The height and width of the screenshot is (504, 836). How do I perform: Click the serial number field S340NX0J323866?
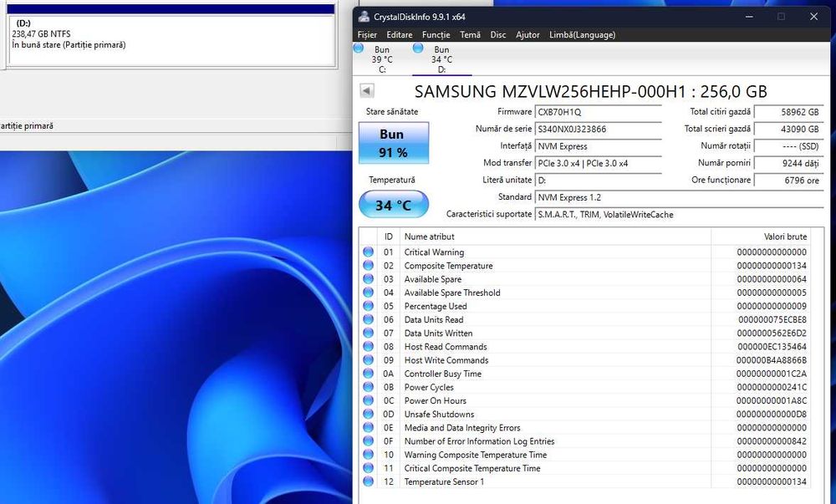point(599,129)
